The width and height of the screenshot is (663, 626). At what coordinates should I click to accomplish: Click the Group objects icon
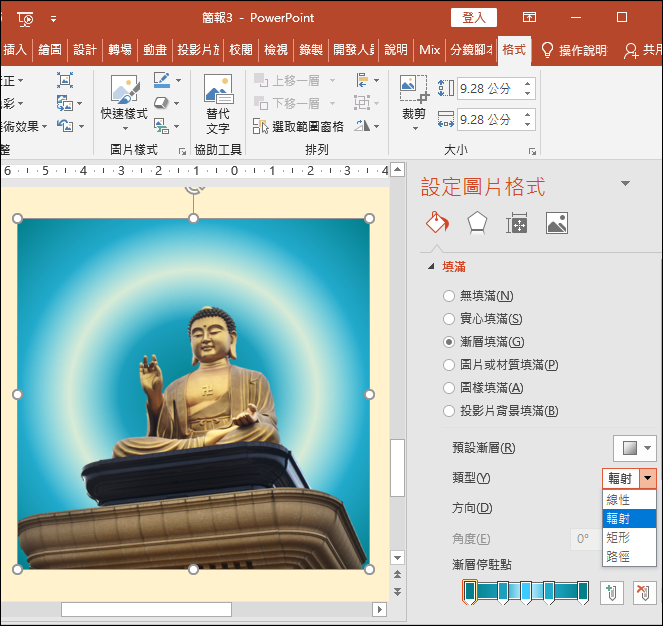tap(362, 103)
